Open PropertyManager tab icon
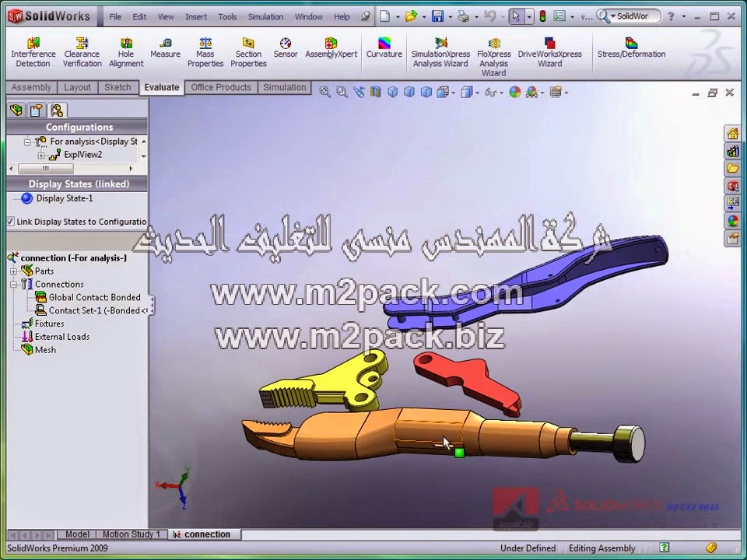This screenshot has height=560, width=747. coord(37,110)
